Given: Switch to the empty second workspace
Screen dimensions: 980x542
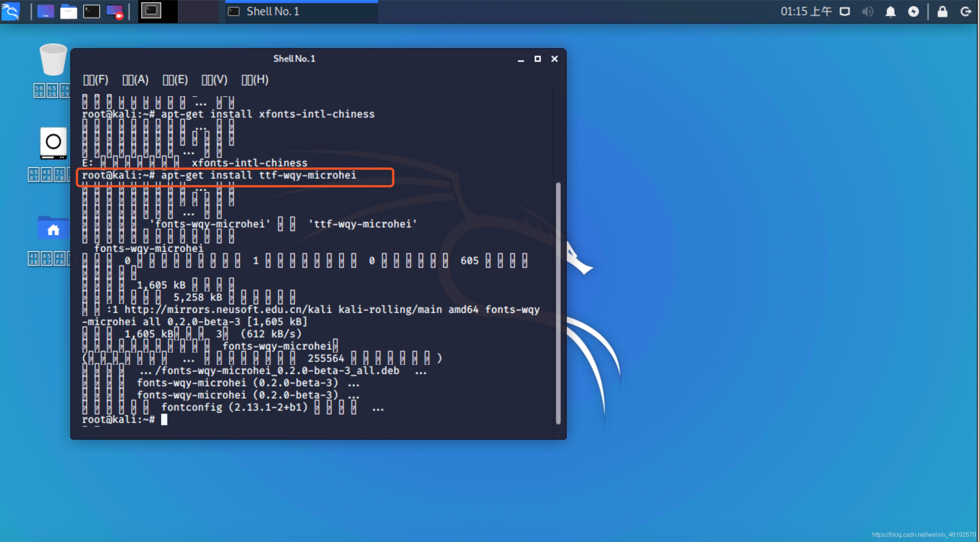Looking at the screenshot, I should (199, 11).
